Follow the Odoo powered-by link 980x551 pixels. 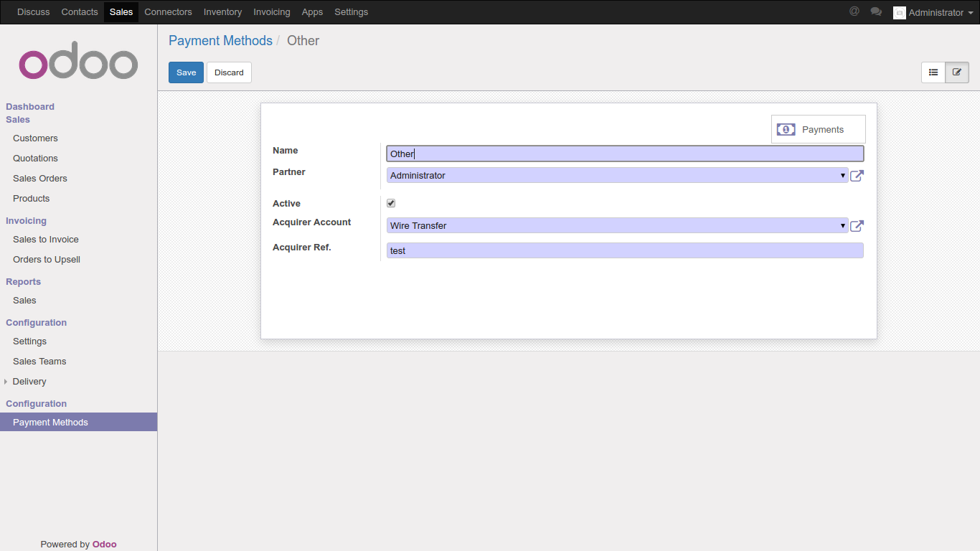(x=105, y=544)
